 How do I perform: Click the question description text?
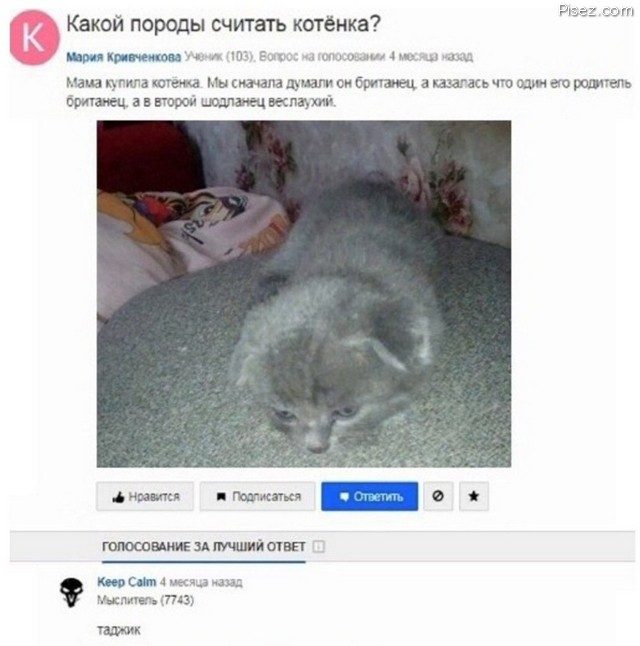tap(349, 92)
